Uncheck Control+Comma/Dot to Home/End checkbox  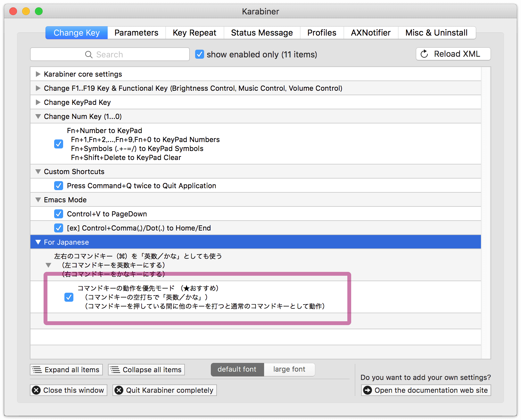[x=59, y=228]
